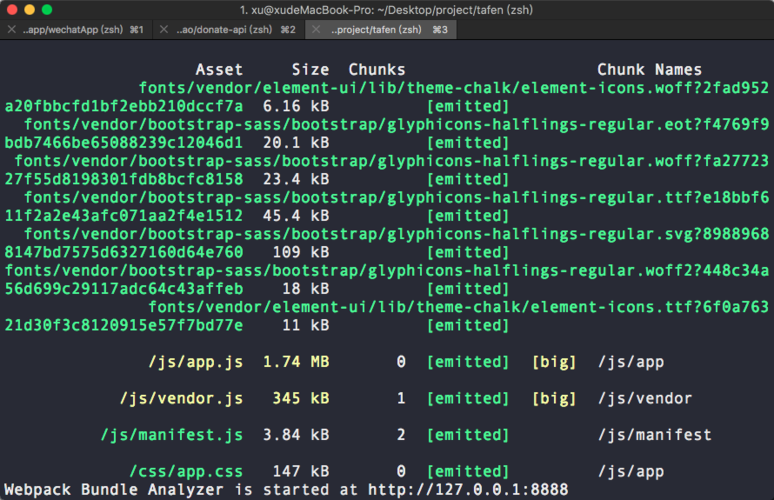The height and width of the screenshot is (500, 774).
Task: Click the Webpack Bundle Analyzer text
Action: pyautogui.click(x=114, y=490)
